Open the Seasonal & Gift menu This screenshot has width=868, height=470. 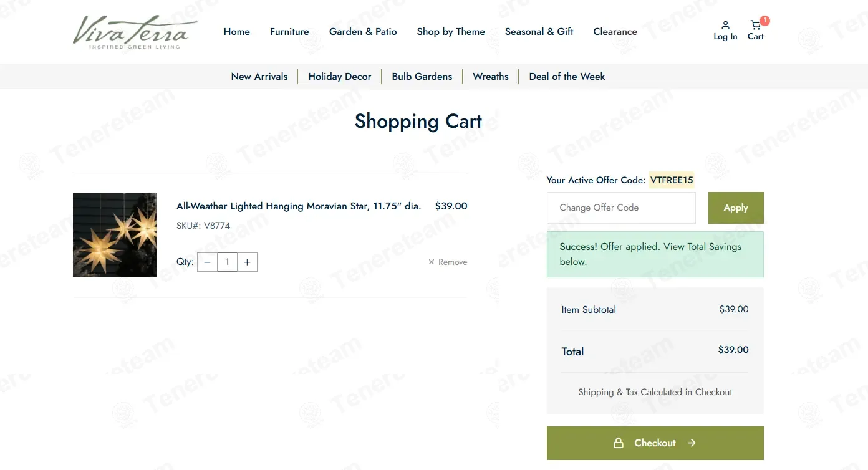coord(539,32)
